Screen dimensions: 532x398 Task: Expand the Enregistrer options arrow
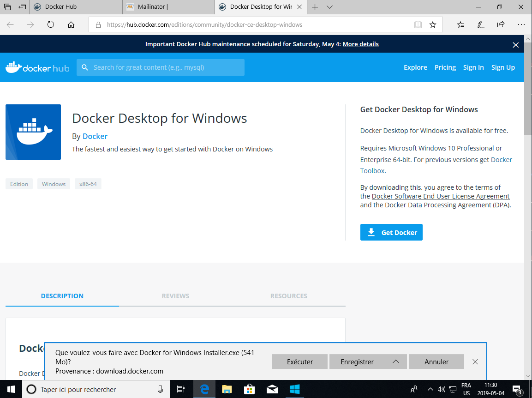point(396,362)
